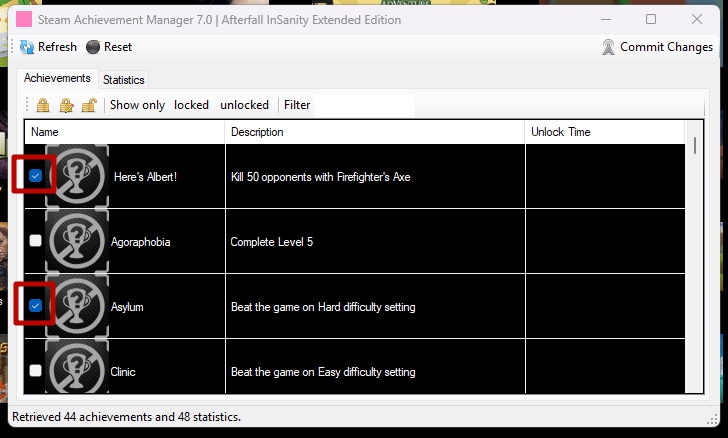Click the window resize grip in status bar
Screen dimensions: 728x438
(x=712, y=419)
